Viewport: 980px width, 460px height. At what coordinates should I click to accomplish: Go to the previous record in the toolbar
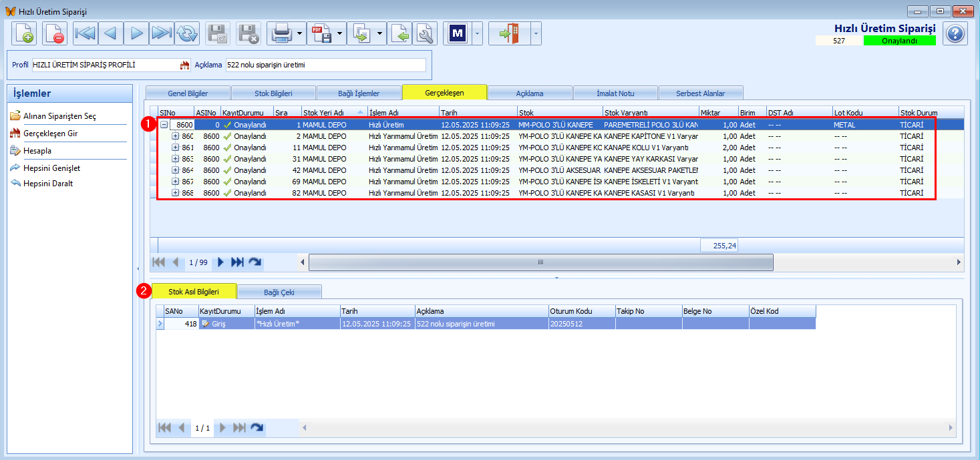tap(111, 33)
